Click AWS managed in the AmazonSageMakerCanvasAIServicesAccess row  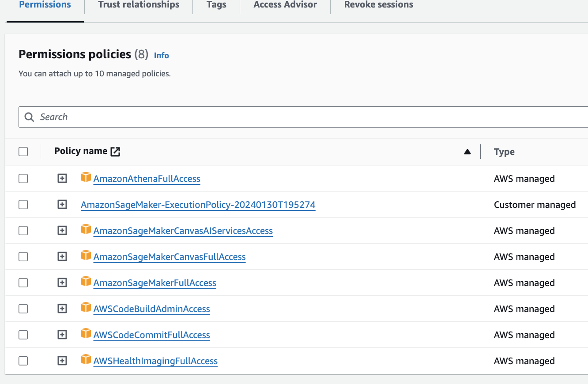pyautogui.click(x=524, y=231)
